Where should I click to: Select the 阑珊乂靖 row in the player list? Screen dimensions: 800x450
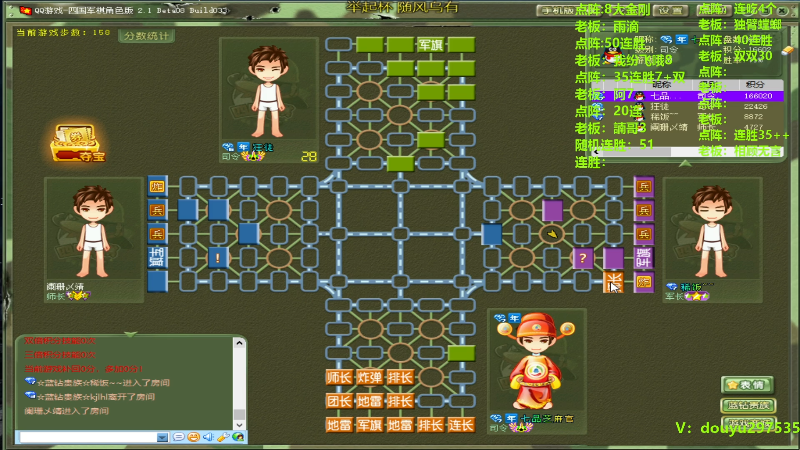(x=687, y=127)
